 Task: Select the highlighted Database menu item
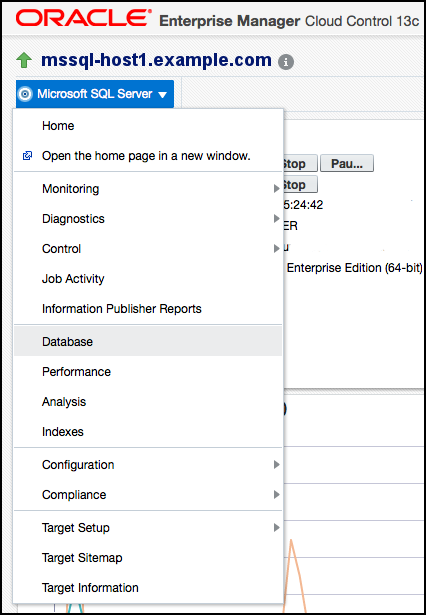pos(148,342)
